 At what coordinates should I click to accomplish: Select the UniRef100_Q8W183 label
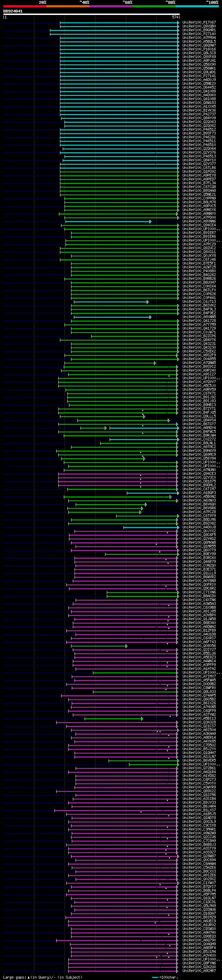(x=199, y=103)
